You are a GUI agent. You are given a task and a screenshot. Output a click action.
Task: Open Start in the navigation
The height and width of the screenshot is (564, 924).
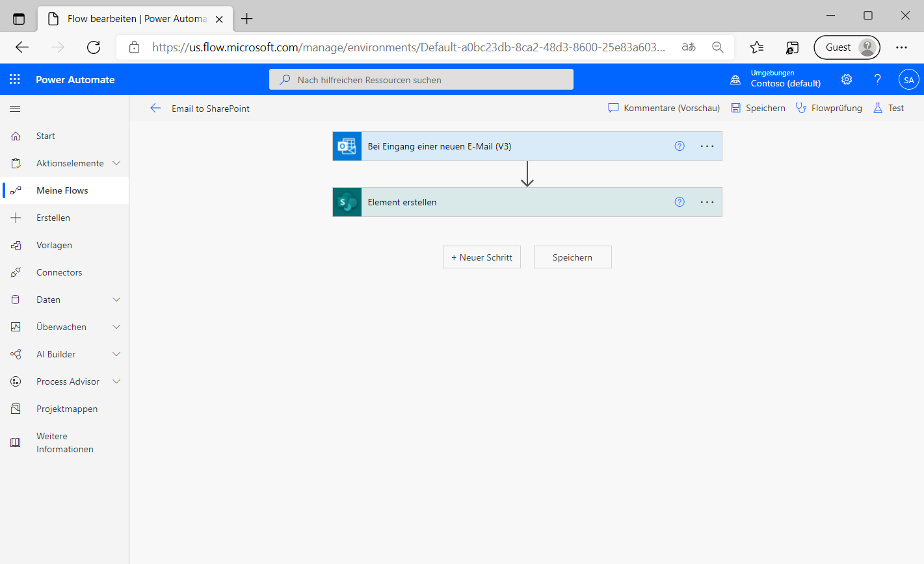46,136
